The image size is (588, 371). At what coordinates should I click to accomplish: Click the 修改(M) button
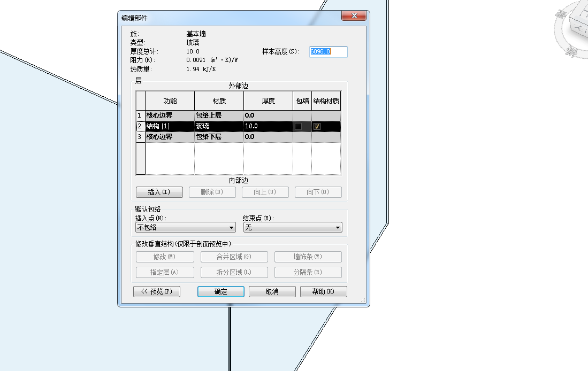[165, 257]
